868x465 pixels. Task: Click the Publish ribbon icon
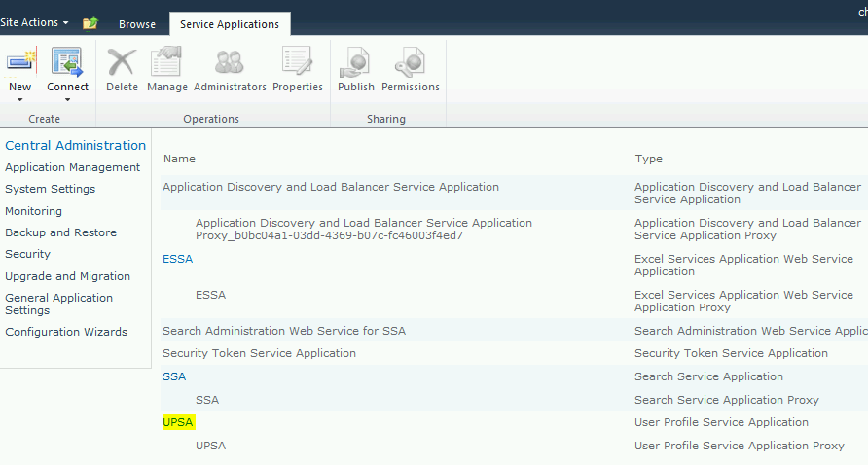click(x=355, y=64)
